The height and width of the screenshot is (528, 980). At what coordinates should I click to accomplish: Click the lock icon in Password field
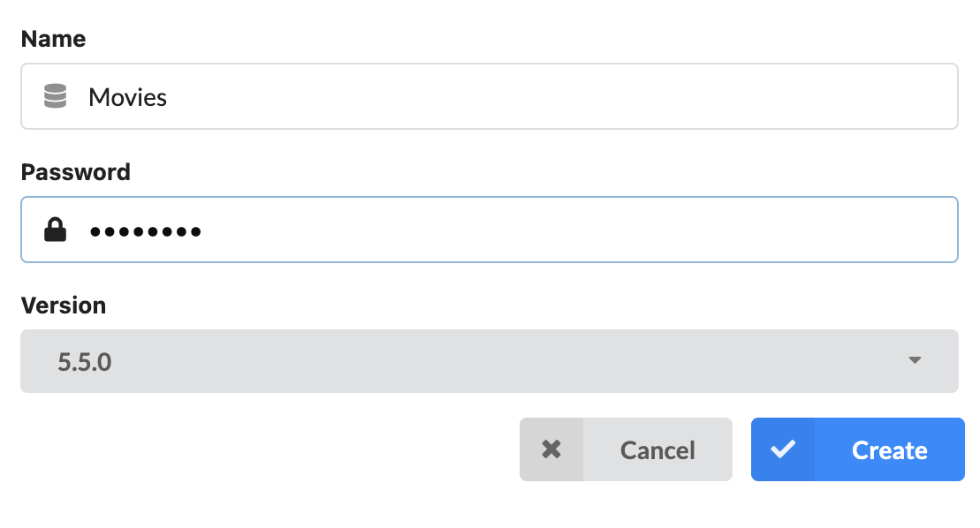click(x=56, y=230)
